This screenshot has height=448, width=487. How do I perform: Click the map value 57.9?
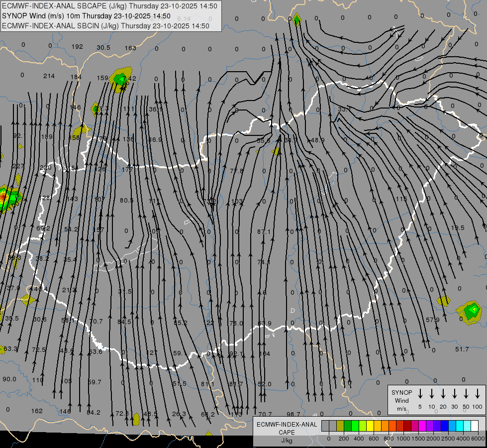(433, 320)
